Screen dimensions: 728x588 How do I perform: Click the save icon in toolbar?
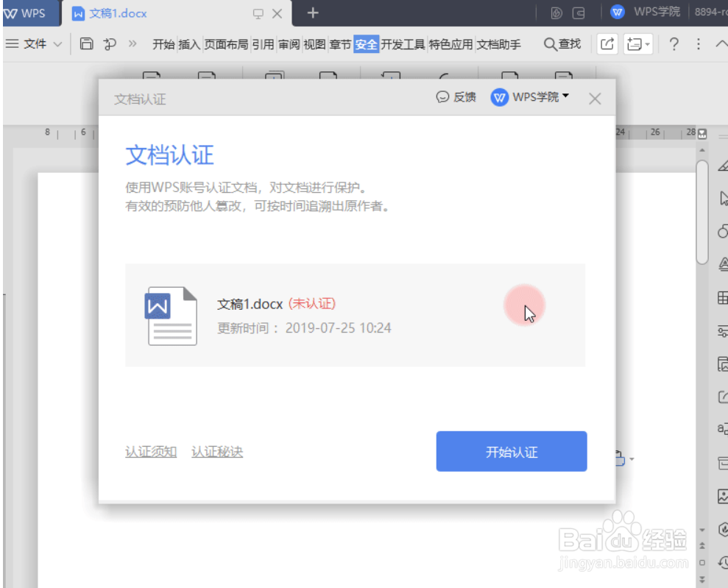(86, 43)
